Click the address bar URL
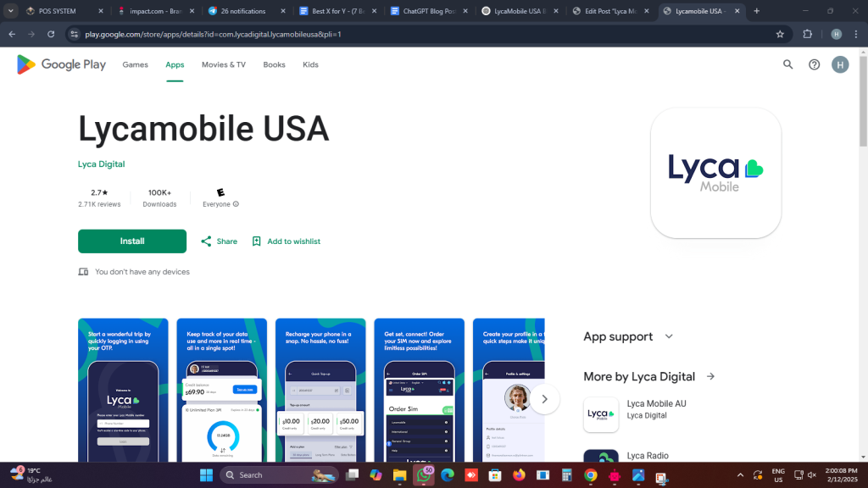Viewport: 868px width, 488px height. 213,34
